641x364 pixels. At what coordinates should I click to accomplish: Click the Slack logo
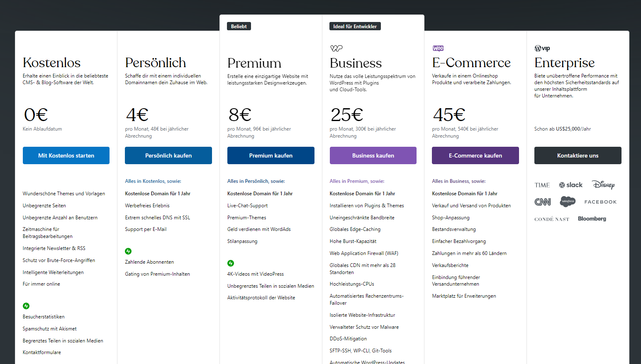(571, 185)
